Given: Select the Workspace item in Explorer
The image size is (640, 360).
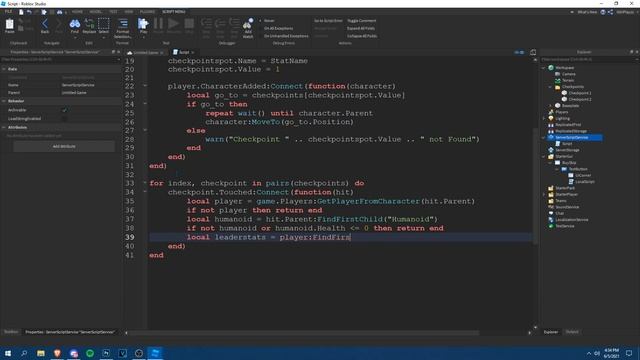Looking at the screenshot, I should (564, 68).
